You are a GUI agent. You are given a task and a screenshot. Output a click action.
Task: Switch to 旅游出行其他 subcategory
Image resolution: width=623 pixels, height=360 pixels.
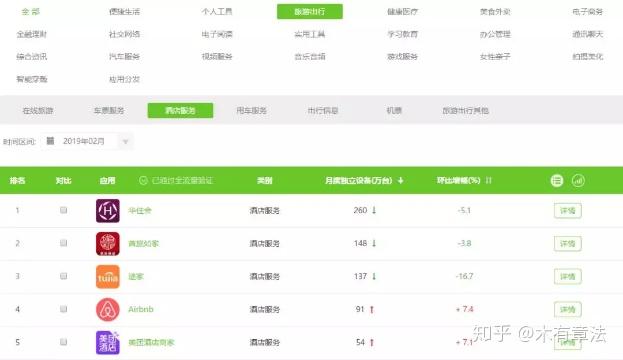coord(466,110)
